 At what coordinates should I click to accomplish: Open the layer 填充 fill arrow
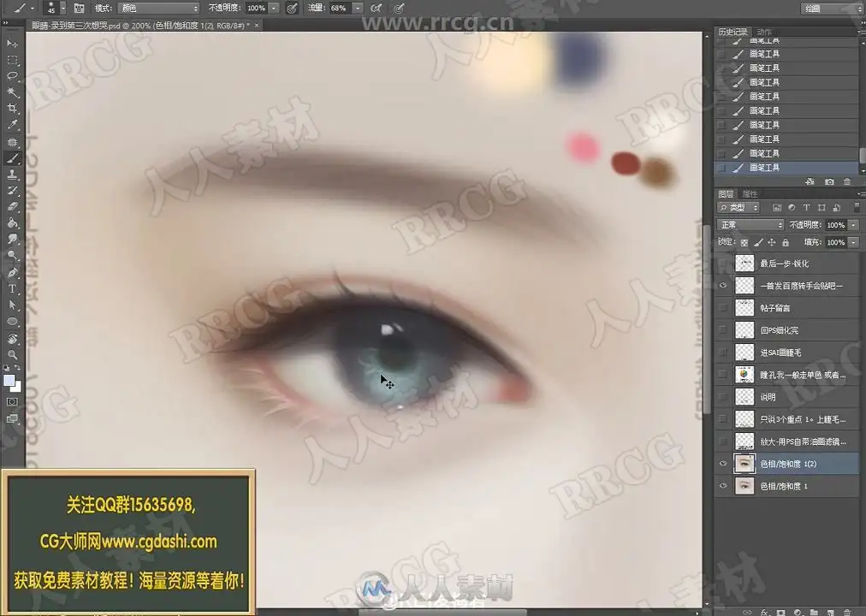pyautogui.click(x=854, y=242)
